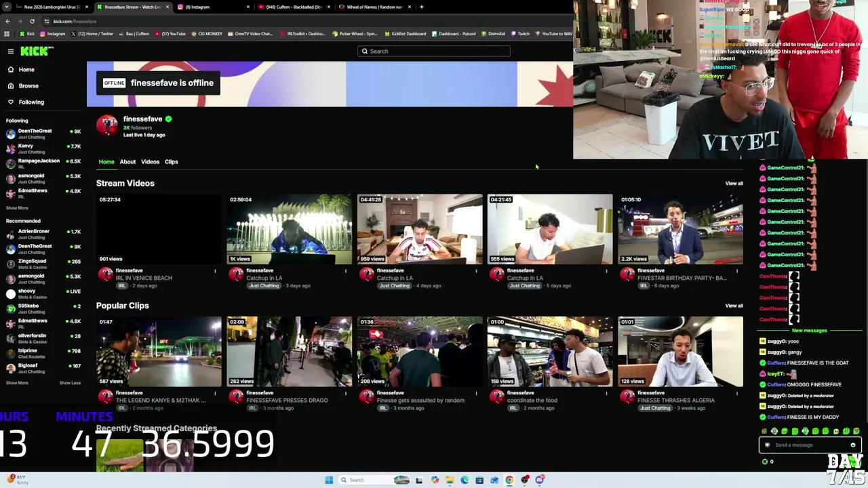Open the FIVESTAR BIRTHDAY PARTY video thumbnail

[680, 229]
